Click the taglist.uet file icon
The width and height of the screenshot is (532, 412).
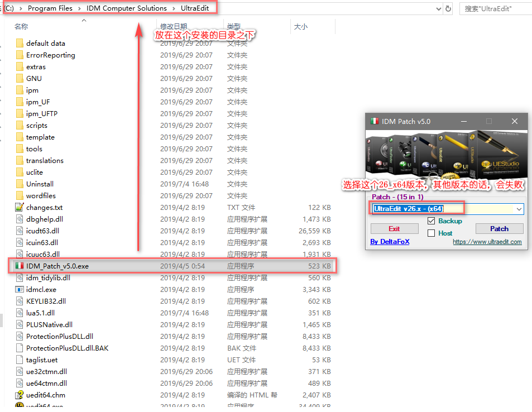point(20,360)
